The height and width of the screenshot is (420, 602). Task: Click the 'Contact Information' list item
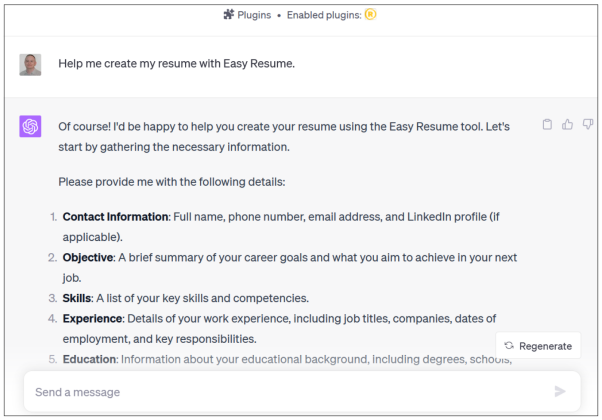point(115,216)
